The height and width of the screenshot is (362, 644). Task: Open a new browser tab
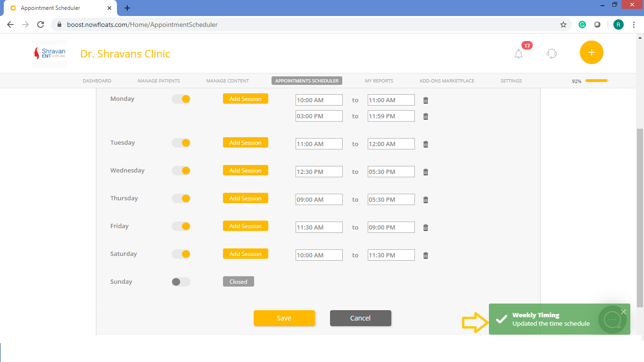[x=127, y=8]
